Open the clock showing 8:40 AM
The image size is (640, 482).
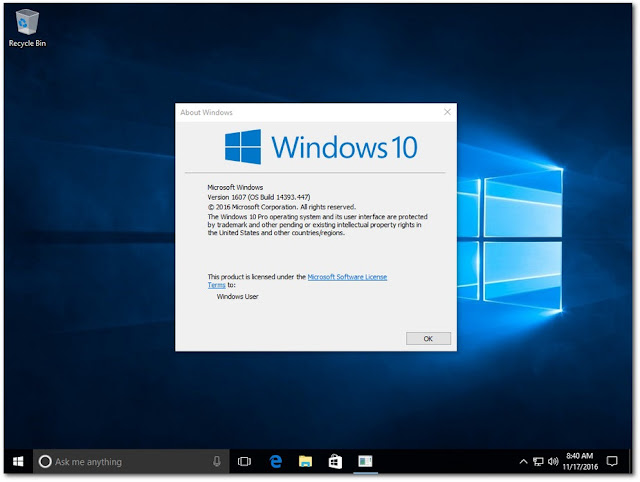pos(580,462)
